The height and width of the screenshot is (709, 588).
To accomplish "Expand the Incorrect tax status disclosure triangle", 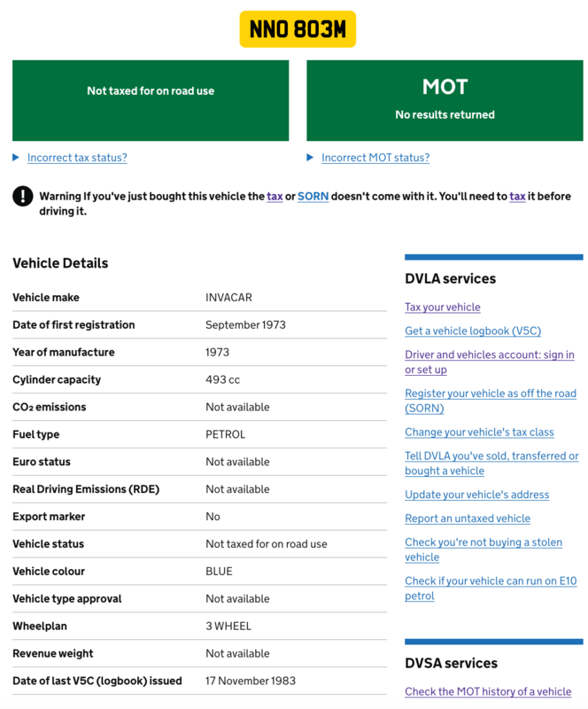I will tap(16, 158).
